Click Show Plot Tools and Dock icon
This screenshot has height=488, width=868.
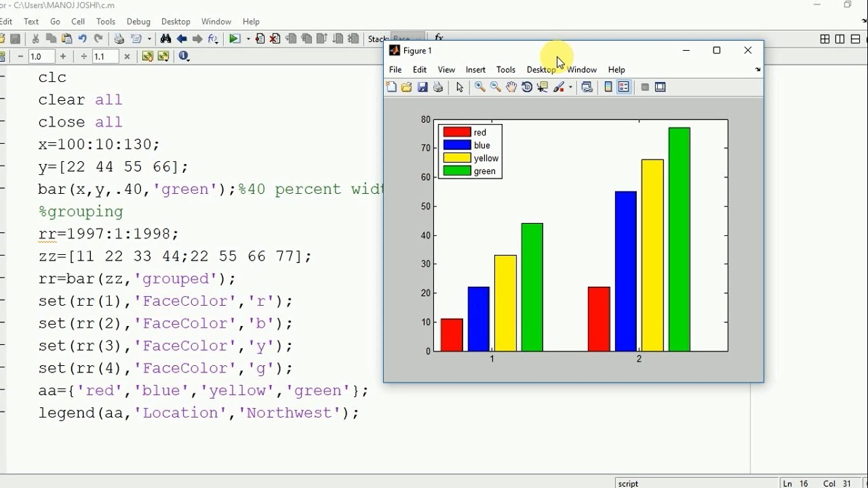click(x=660, y=87)
